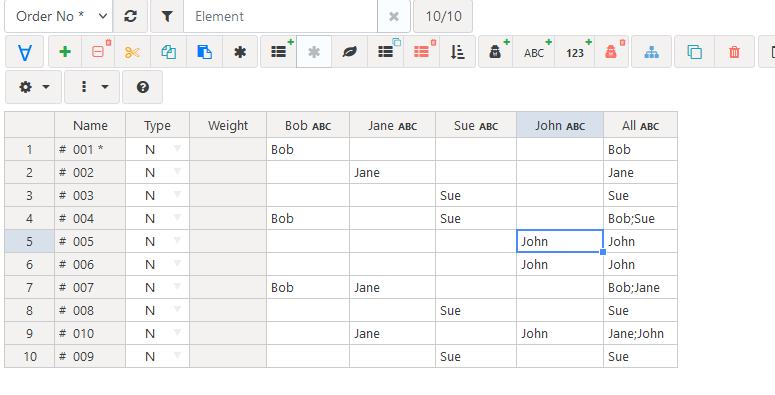Click the 'Sue' cell in row 3

click(x=476, y=195)
